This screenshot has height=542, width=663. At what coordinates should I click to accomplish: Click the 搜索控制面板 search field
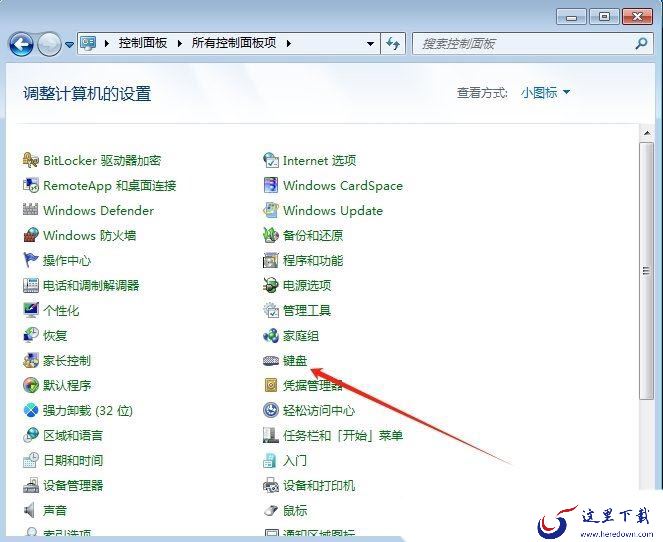[520, 44]
